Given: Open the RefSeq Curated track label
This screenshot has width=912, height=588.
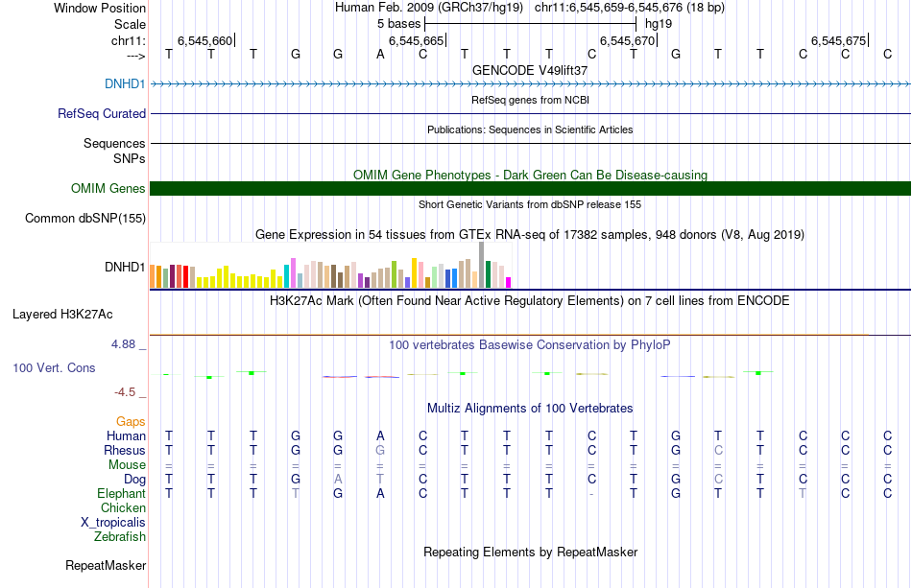Looking at the screenshot, I should [x=101, y=114].
